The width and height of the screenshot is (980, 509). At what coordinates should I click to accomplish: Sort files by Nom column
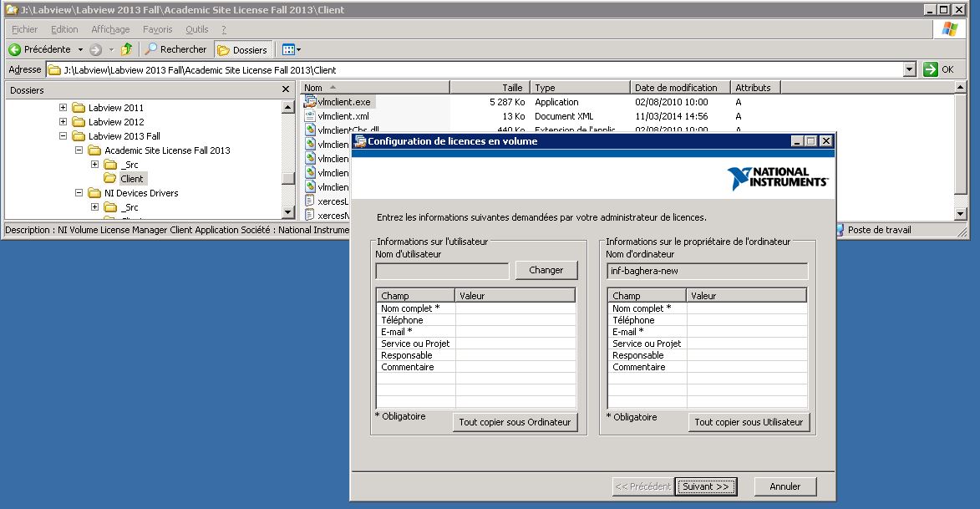(x=375, y=88)
